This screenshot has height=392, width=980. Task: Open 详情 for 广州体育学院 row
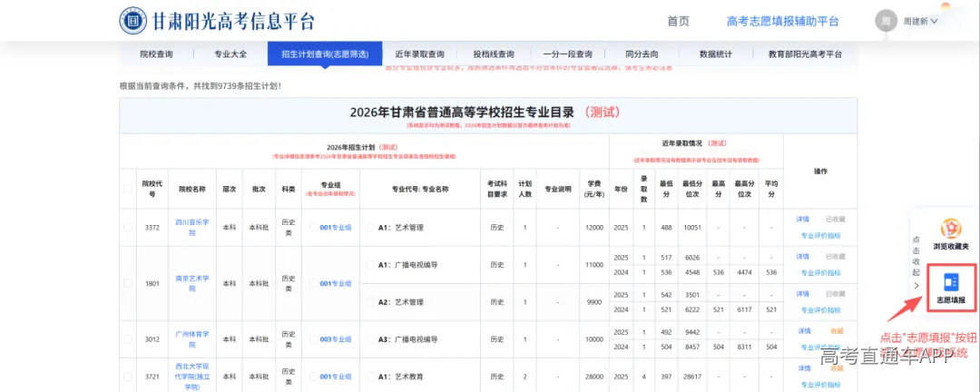tap(804, 330)
